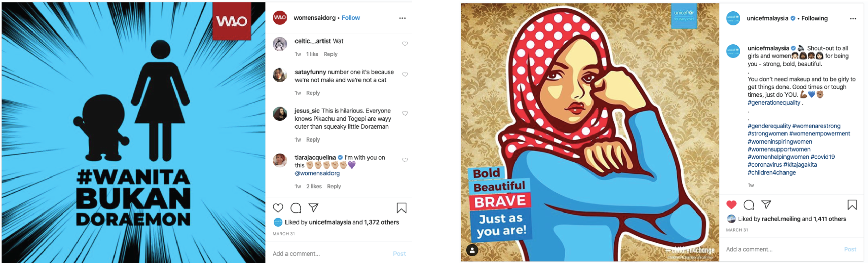Save unicefmalaysia post with bookmark icon
The height and width of the screenshot is (263, 868).
coord(852,205)
